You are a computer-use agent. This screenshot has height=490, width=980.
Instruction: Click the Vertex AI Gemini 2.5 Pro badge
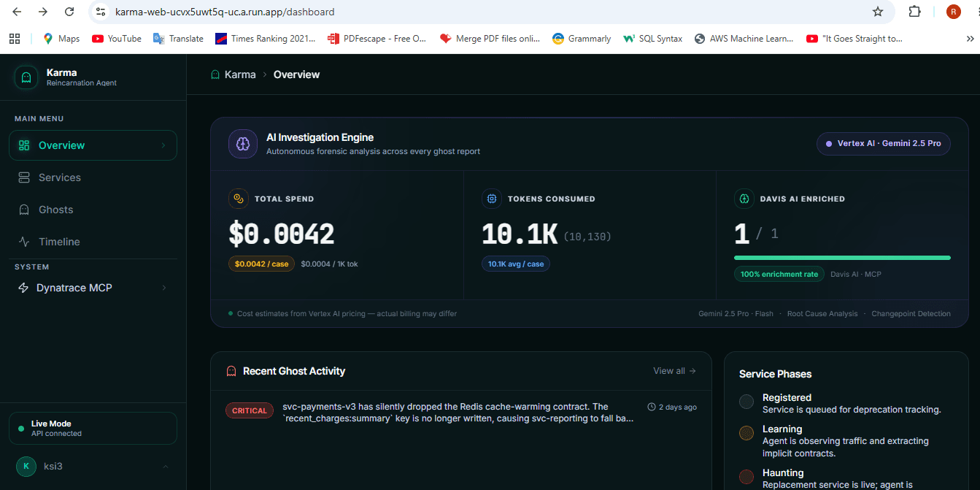click(884, 144)
